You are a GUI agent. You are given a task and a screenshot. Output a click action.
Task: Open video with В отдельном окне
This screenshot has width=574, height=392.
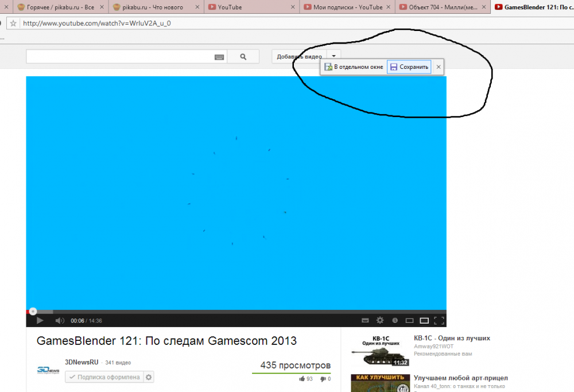tap(354, 67)
